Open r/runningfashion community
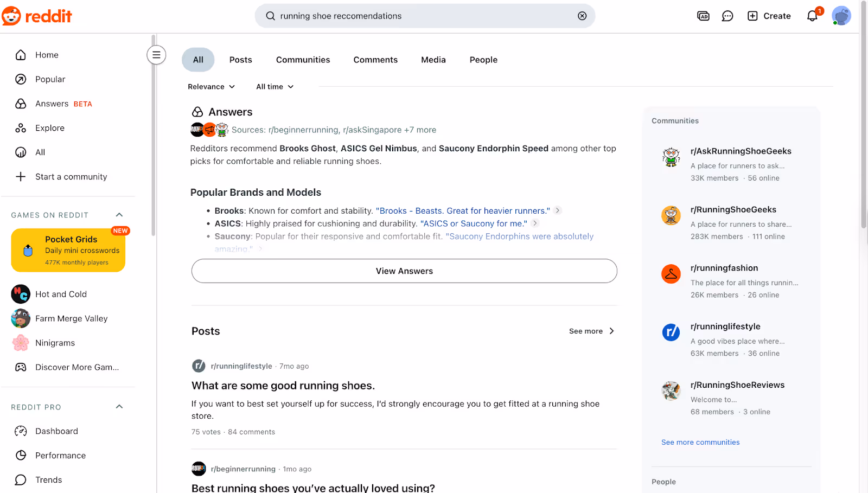 [724, 268]
